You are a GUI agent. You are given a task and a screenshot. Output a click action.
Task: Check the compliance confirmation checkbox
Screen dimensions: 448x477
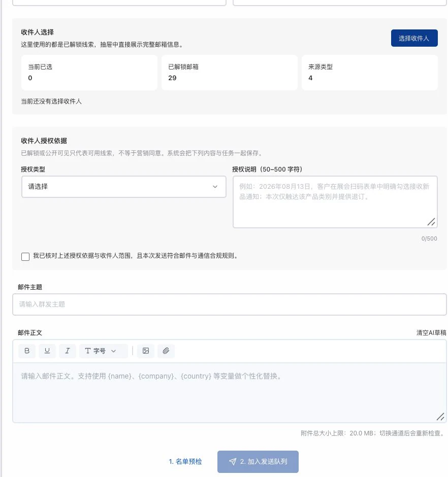[25, 256]
